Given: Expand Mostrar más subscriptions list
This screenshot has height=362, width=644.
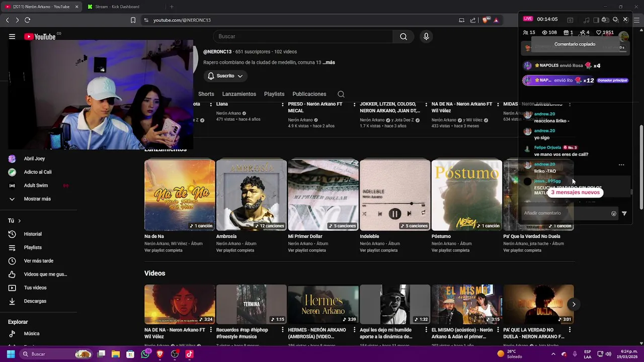Looking at the screenshot, I should coord(38,199).
